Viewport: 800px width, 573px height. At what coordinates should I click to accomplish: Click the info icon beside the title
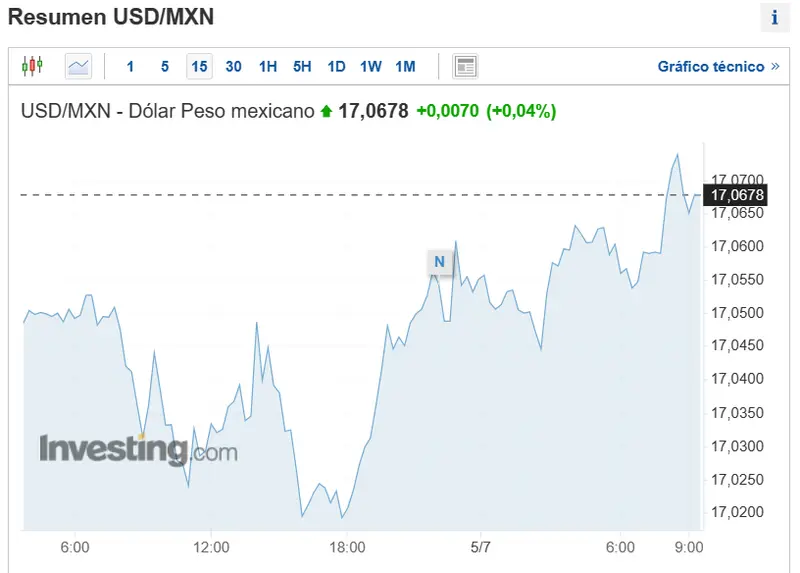[775, 17]
